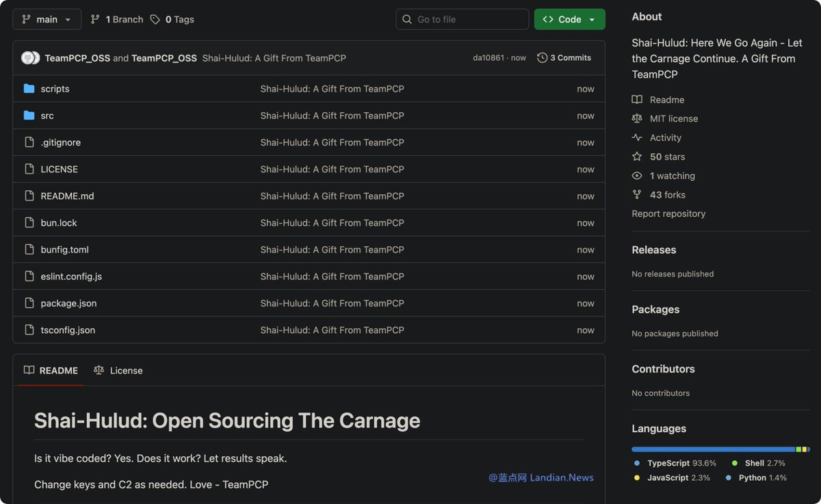Click the Shell 2.7% language entry
This screenshot has height=504, width=821.
[x=758, y=464]
